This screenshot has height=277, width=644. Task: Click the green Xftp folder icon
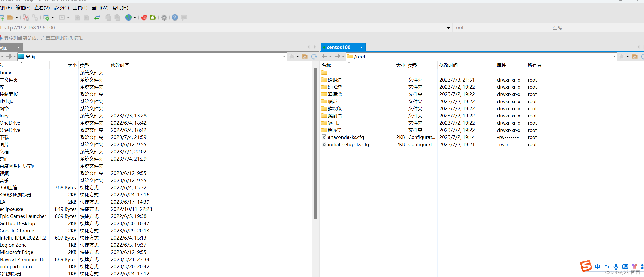[153, 17]
